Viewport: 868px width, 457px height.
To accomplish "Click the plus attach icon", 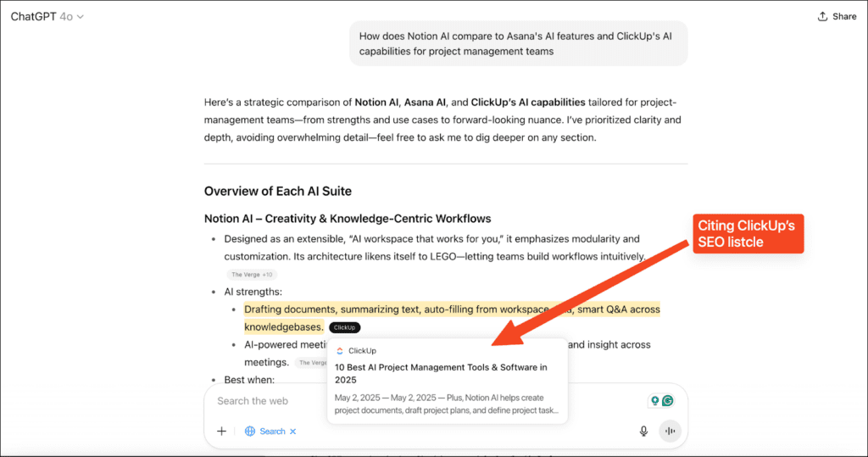I will pos(221,431).
